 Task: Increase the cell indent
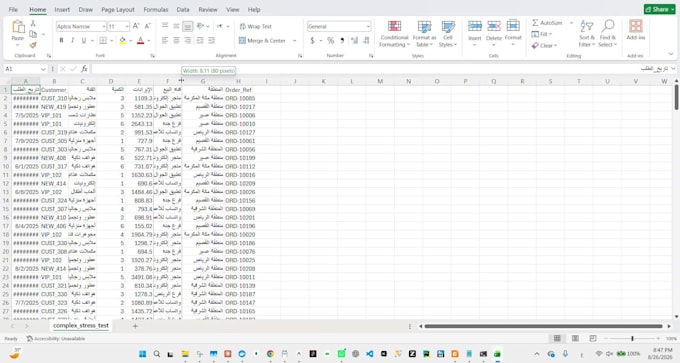point(212,40)
